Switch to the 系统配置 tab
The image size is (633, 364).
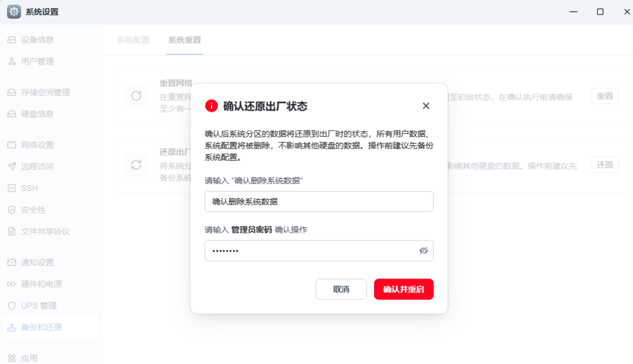coord(133,40)
